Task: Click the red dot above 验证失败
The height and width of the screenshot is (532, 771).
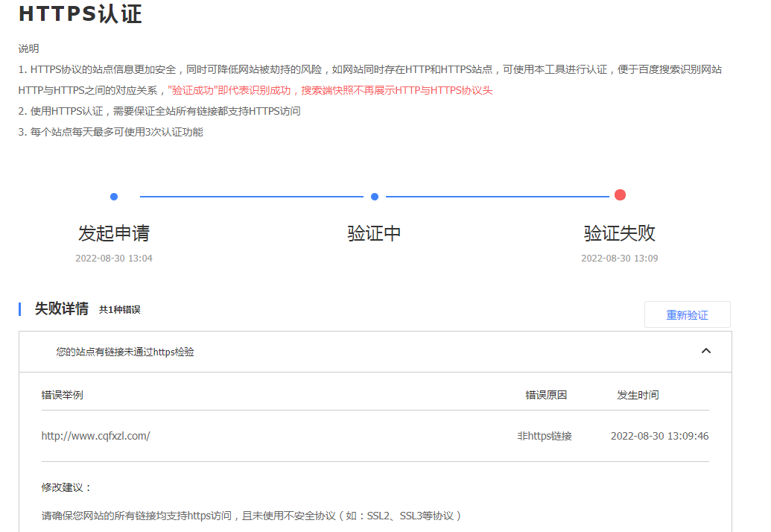Action: pyautogui.click(x=620, y=195)
